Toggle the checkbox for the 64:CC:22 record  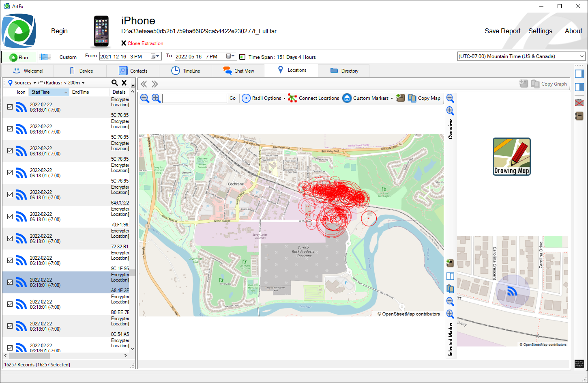point(10,195)
